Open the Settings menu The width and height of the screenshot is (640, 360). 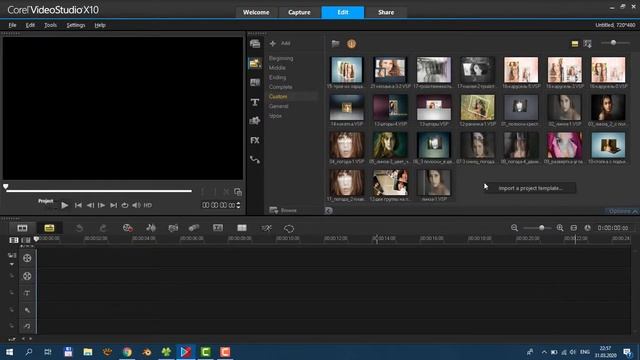pos(76,25)
